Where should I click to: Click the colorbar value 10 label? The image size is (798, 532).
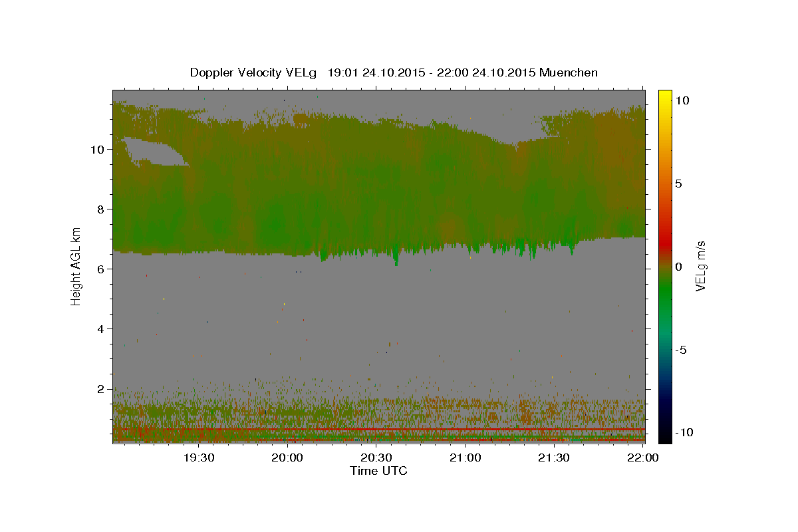tap(682, 100)
